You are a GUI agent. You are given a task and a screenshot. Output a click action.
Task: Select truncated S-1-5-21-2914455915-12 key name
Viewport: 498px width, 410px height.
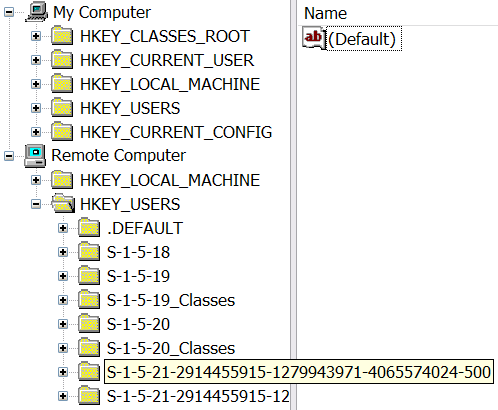tap(198, 396)
